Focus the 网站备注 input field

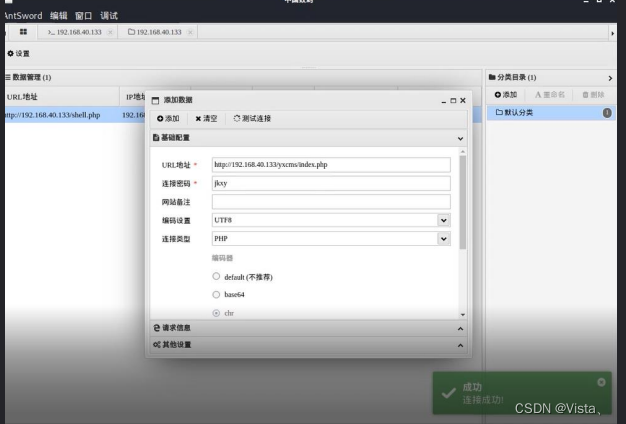pos(331,202)
